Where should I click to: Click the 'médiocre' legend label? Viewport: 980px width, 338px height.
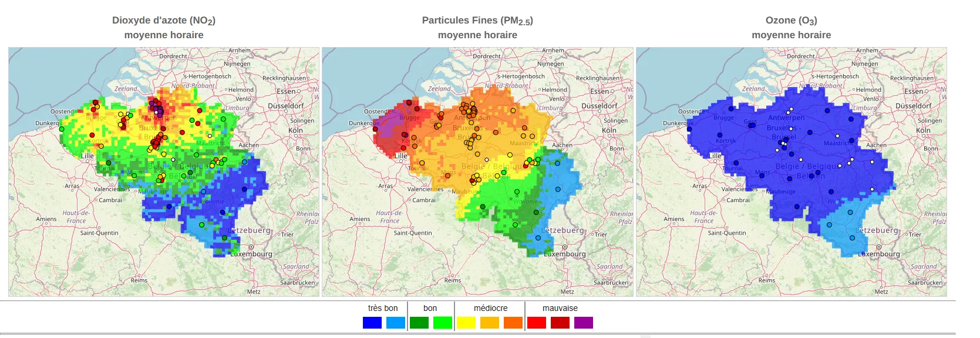click(490, 308)
